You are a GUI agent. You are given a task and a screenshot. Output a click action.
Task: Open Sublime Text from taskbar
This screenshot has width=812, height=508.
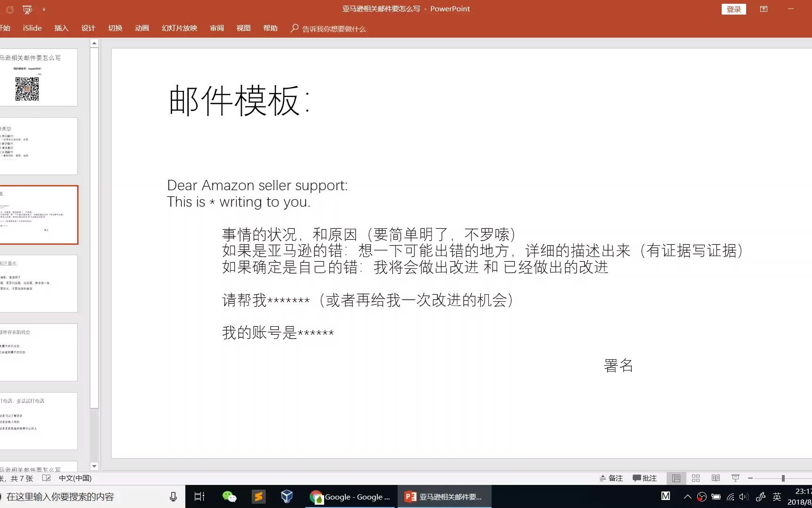(x=258, y=497)
